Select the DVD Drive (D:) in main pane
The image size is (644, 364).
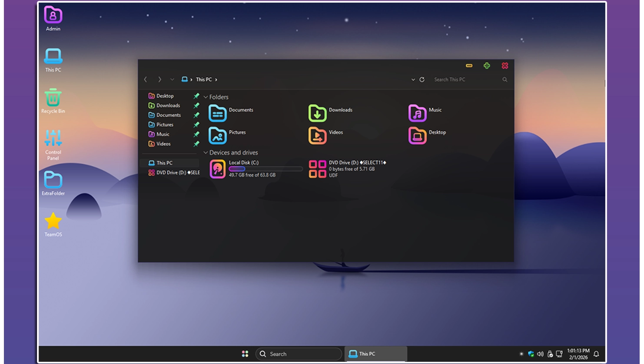coord(317,169)
